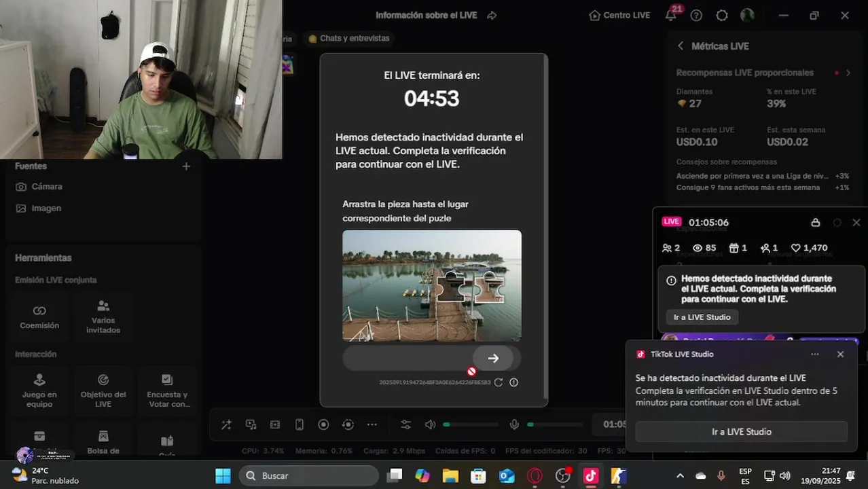Open OBS Studio from taskbar
The height and width of the screenshot is (489, 868).
click(563, 475)
